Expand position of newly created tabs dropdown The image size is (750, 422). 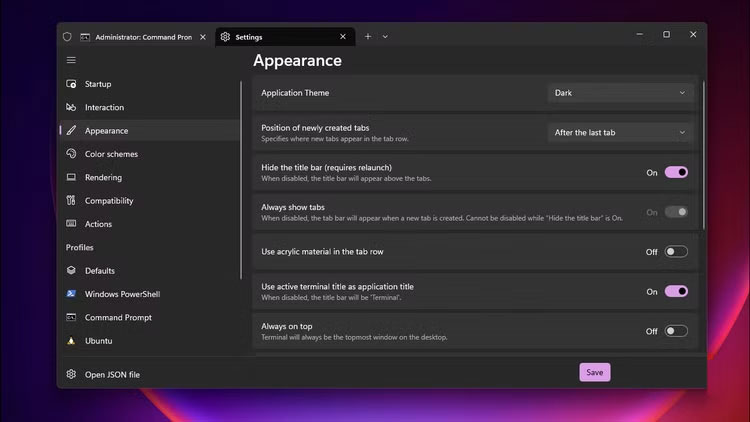621,132
